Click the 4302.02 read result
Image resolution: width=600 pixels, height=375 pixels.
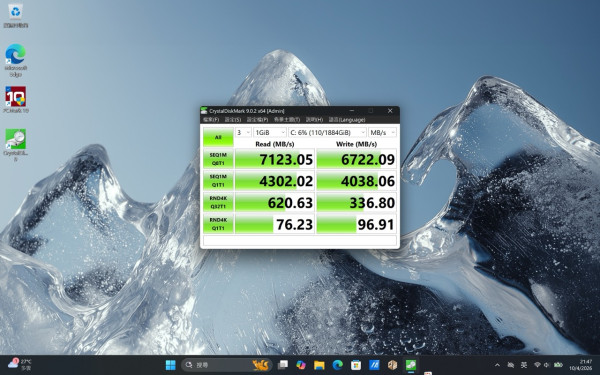(275, 181)
